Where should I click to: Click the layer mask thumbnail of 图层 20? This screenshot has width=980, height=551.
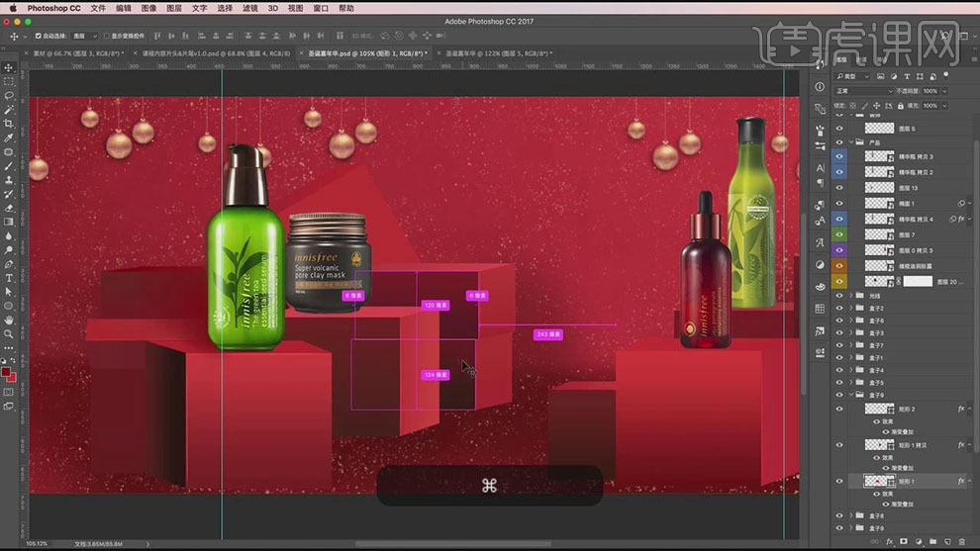[x=918, y=282]
